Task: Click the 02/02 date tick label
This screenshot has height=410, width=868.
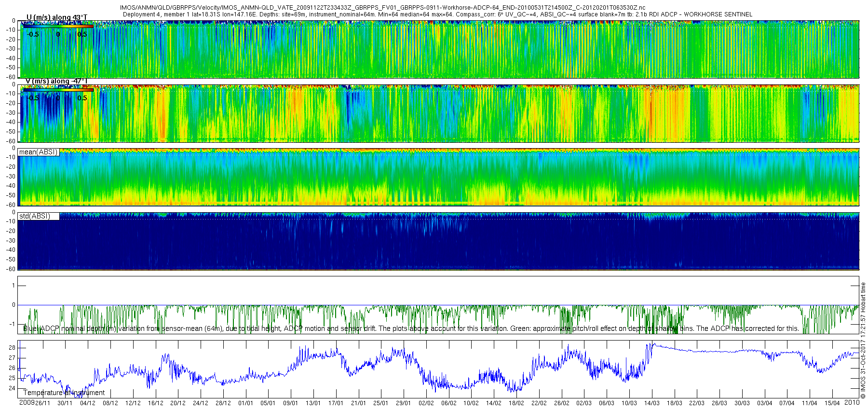Action: point(426,403)
